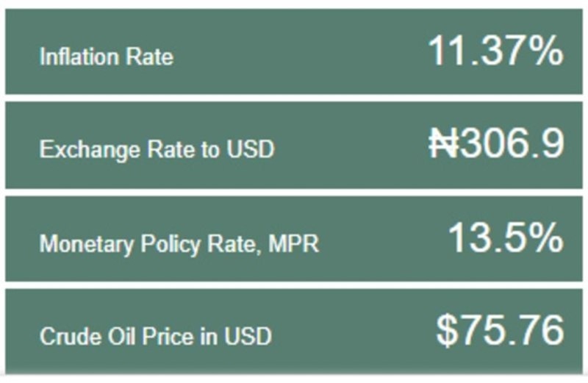Click the Inflation Rate label
The image size is (588, 383).
coord(107,57)
